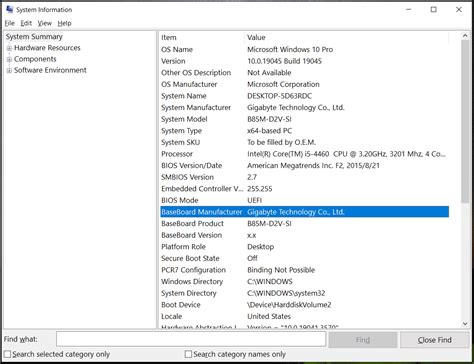Click the value \Device\HarddiskVolume2
This screenshot has width=474, height=364.
[289, 305]
